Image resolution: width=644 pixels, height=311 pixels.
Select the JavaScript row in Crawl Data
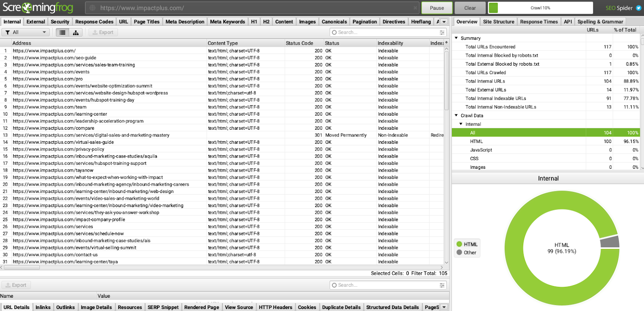tap(546, 150)
